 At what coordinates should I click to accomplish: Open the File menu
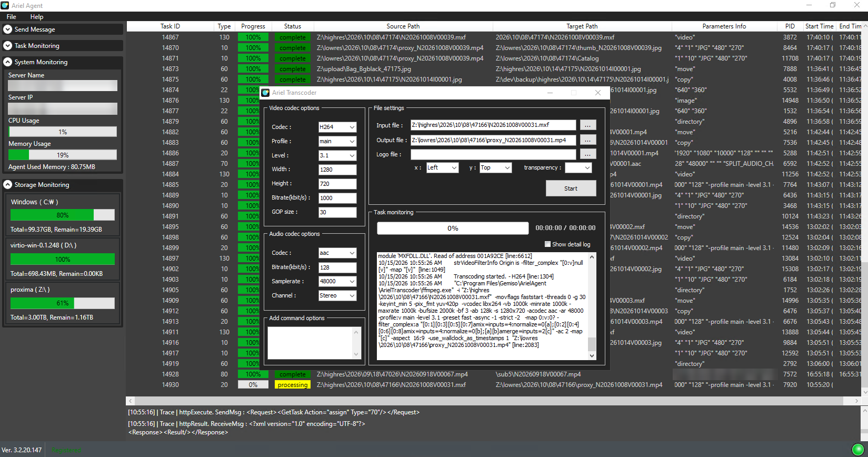12,17
